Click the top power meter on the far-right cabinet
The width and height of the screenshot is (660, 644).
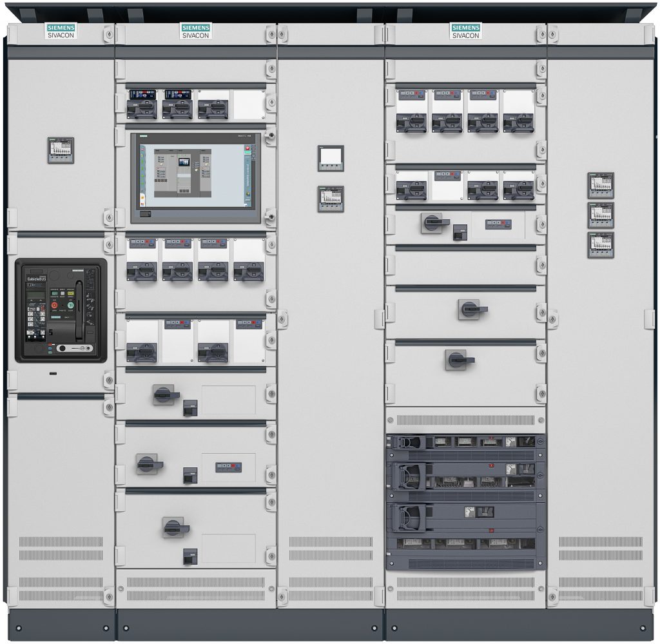[600, 185]
